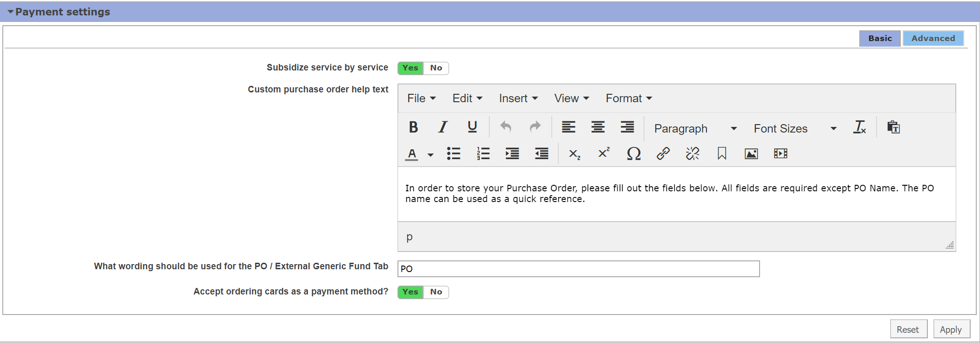Viewport: 980px width, 343px height.
Task: Set ordering cards payment method to No
Action: point(436,292)
